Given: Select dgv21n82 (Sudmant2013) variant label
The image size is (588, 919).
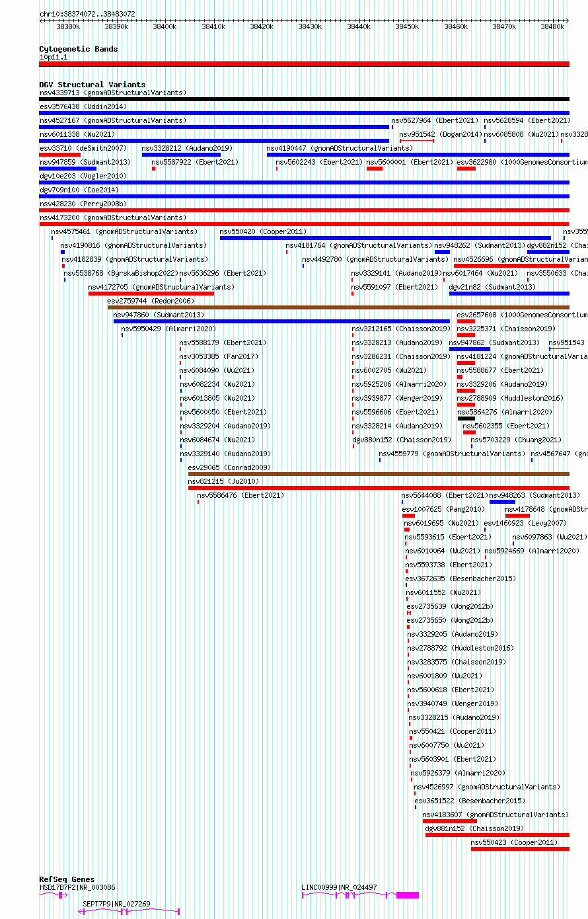Looking at the screenshot, I should 492,287.
